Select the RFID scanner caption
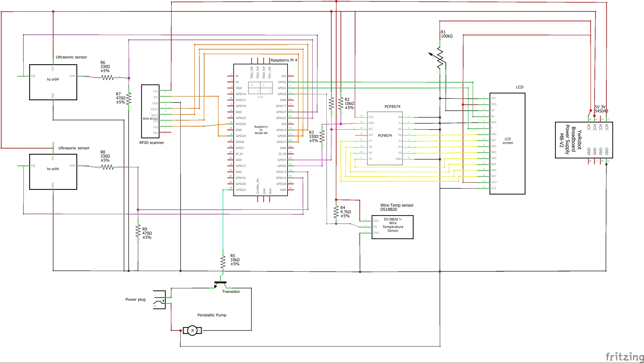Screen dimensions: 644x363 click(151, 143)
